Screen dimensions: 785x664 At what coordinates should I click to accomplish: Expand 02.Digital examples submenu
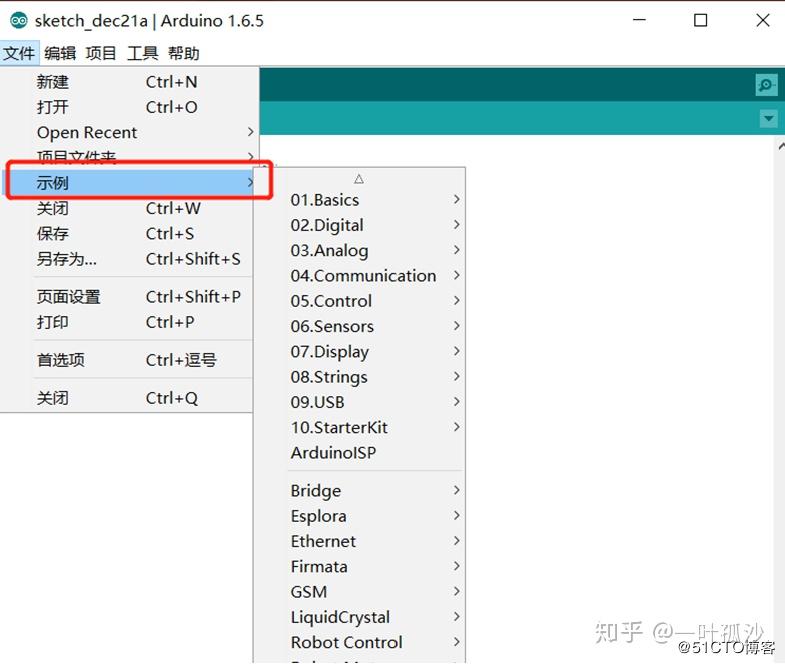tap(360, 225)
